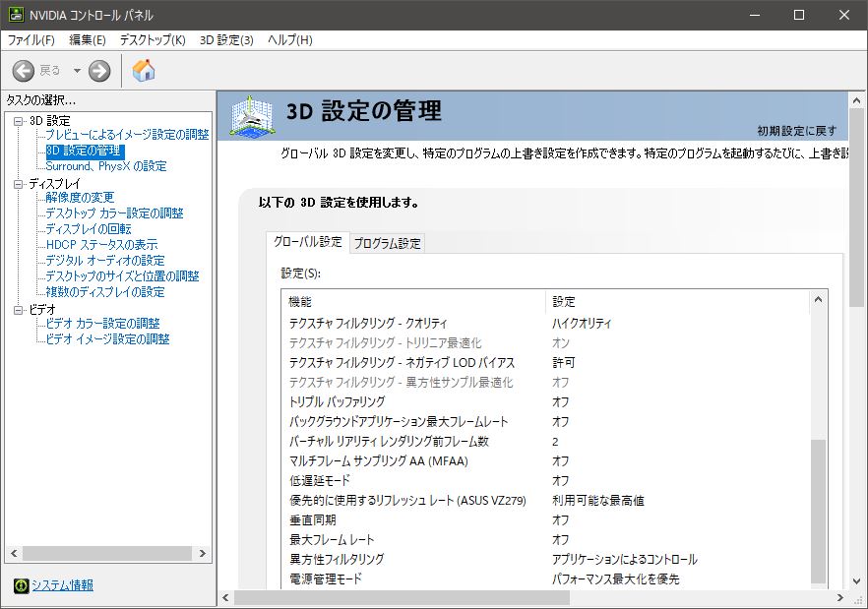The image size is (868, 609).
Task: Click ハイクオリティ value
Action: [x=582, y=324]
